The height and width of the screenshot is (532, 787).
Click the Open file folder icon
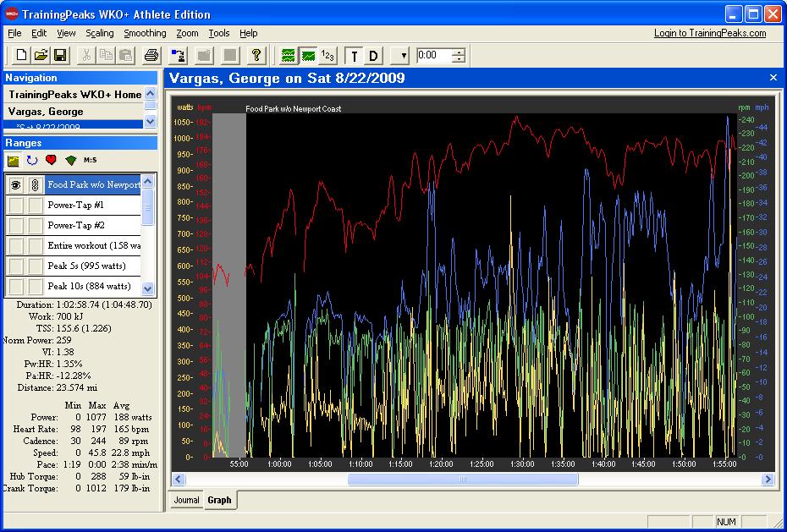[x=41, y=56]
